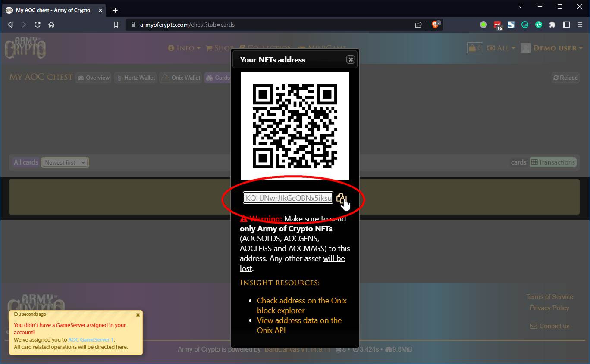Go to the browser home page icon
Viewport: 590px width, 364px height.
click(51, 25)
